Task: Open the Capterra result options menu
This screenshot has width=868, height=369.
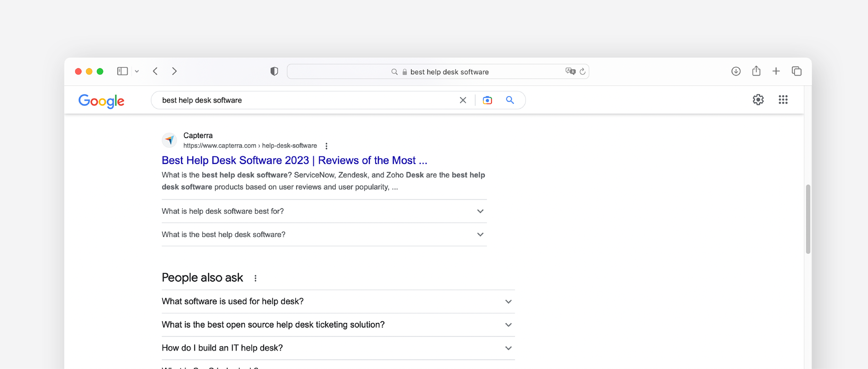Action: click(x=326, y=146)
